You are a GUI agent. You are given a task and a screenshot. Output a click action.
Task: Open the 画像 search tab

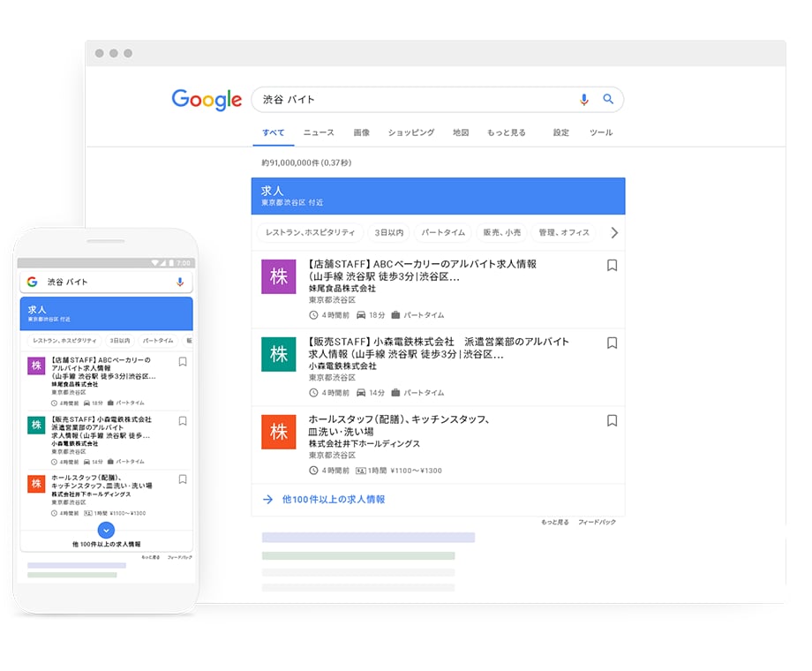coord(362,132)
